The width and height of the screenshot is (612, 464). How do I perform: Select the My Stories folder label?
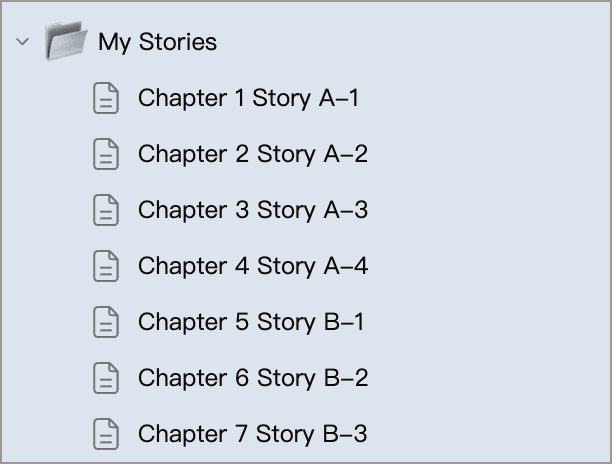point(157,42)
